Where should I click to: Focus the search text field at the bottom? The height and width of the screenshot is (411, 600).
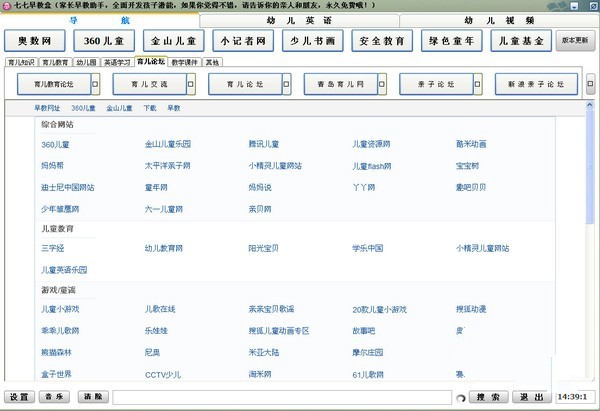click(282, 397)
